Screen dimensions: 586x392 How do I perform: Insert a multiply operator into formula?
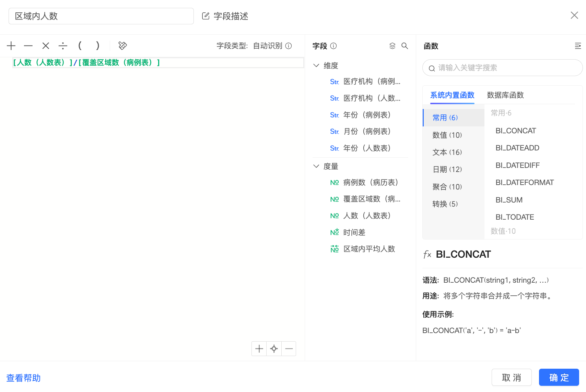(x=46, y=46)
